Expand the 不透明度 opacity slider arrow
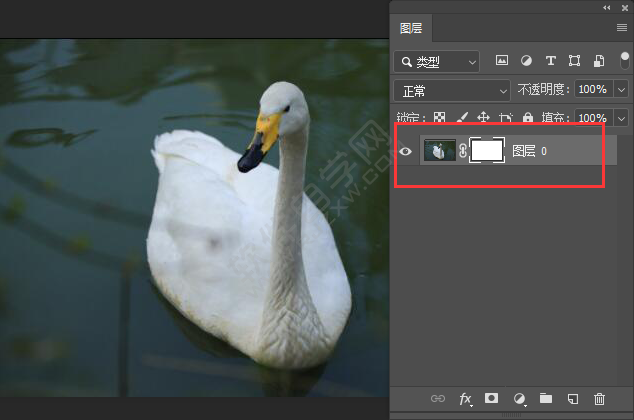Screen dimensions: 634x420 (621, 90)
